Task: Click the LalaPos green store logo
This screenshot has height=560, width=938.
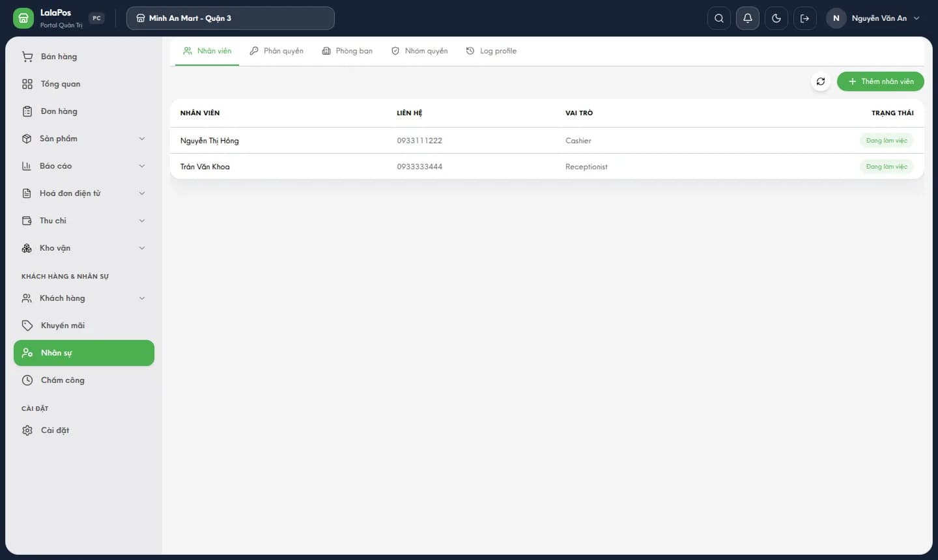Action: coord(23,18)
